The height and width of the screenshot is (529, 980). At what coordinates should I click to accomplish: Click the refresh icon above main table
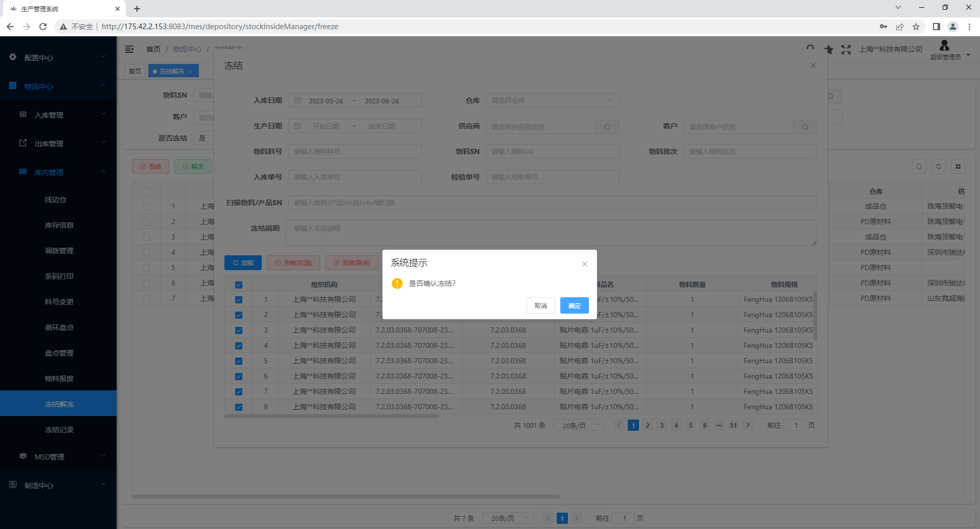[939, 166]
